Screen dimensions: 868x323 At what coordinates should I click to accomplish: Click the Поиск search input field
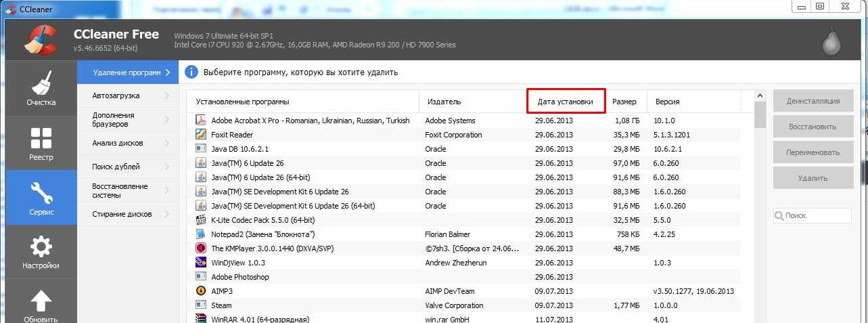pyautogui.click(x=816, y=215)
